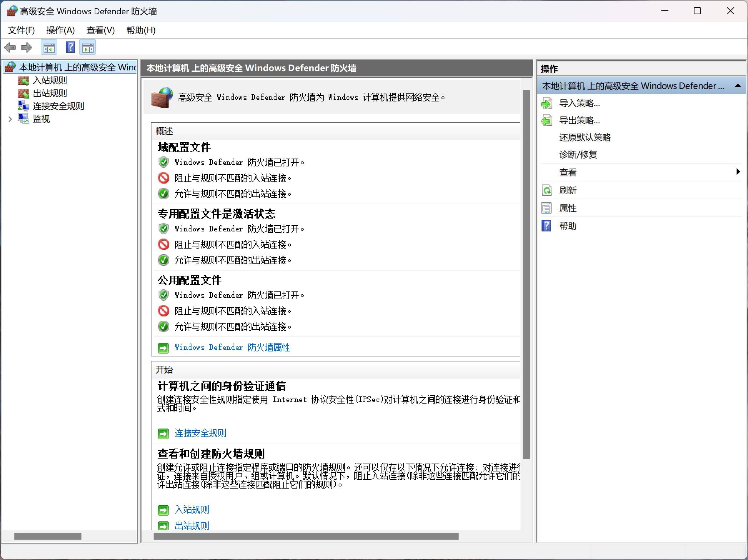This screenshot has height=560, width=748.
Task: Click 导入策略... in the actions pane
Action: [579, 103]
